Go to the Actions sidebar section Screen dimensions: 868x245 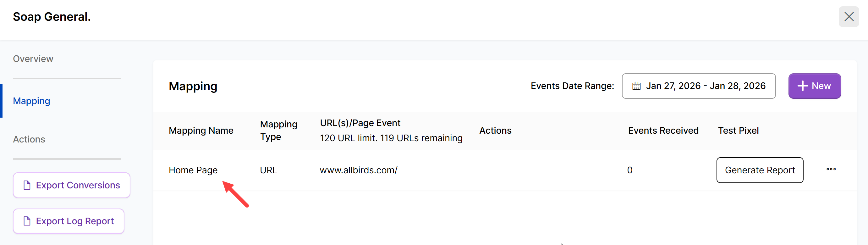point(29,139)
